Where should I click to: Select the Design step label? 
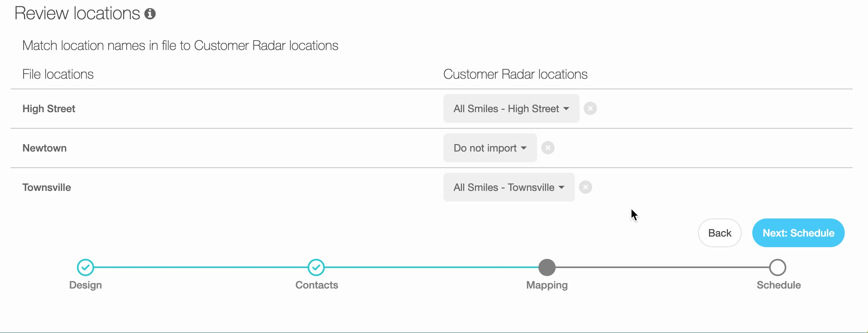pos(85,285)
